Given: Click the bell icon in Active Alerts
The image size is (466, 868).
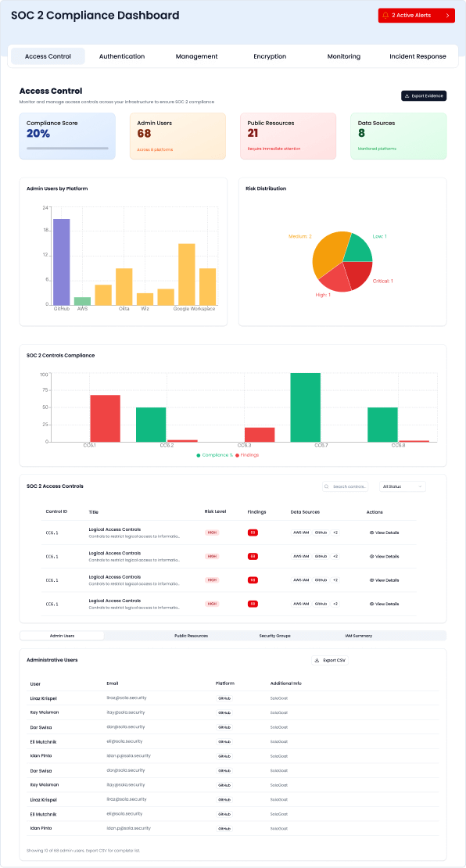Looking at the screenshot, I should coord(386,16).
